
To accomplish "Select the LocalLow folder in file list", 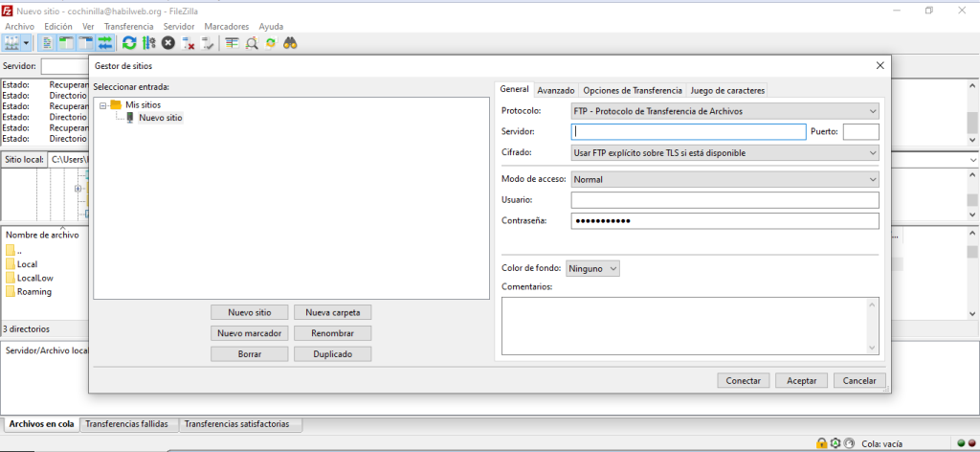I will tap(35, 279).
